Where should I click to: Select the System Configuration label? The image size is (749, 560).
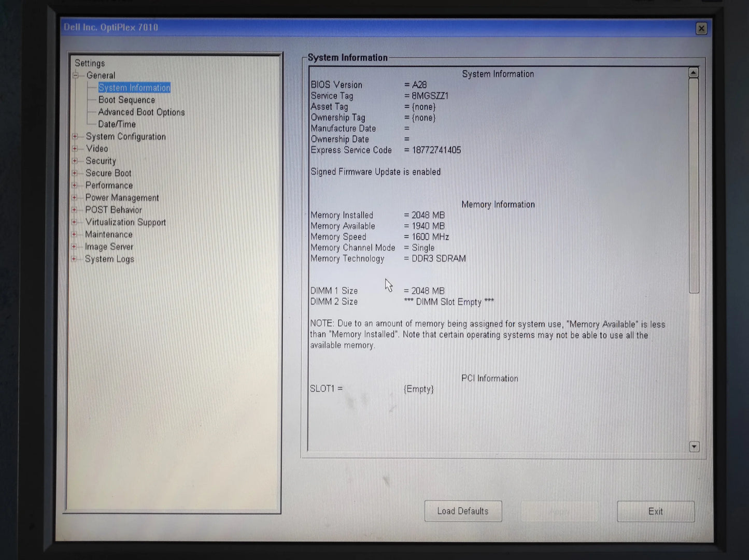126,137
